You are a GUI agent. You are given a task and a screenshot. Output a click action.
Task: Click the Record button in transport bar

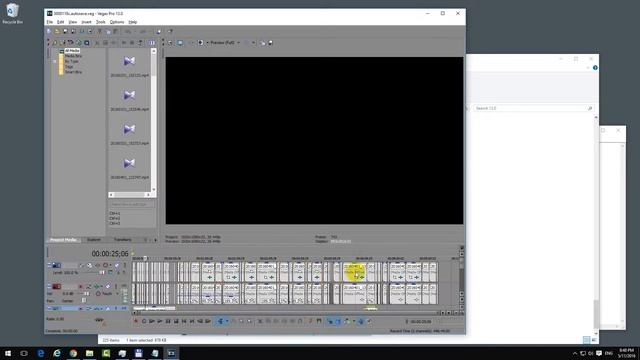click(136, 321)
